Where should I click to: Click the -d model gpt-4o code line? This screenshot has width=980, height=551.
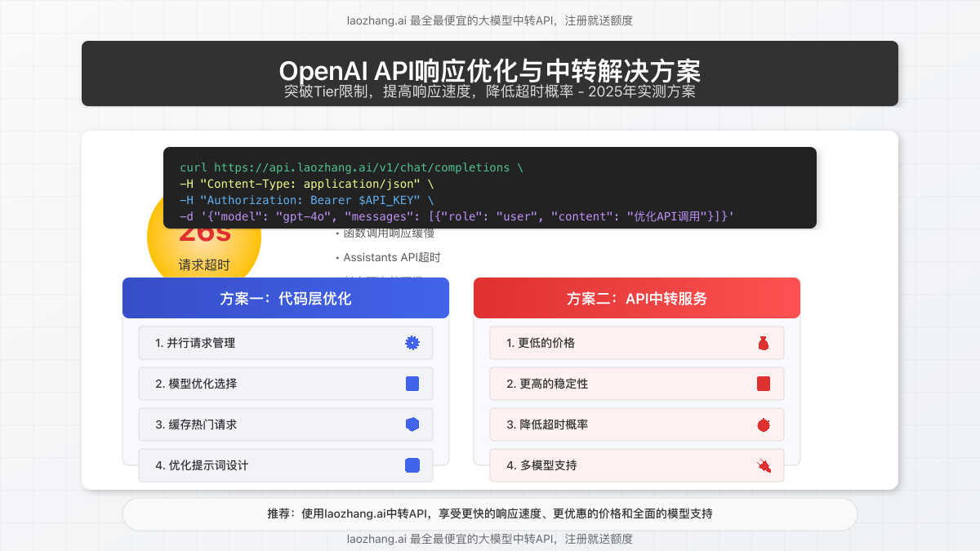[457, 216]
